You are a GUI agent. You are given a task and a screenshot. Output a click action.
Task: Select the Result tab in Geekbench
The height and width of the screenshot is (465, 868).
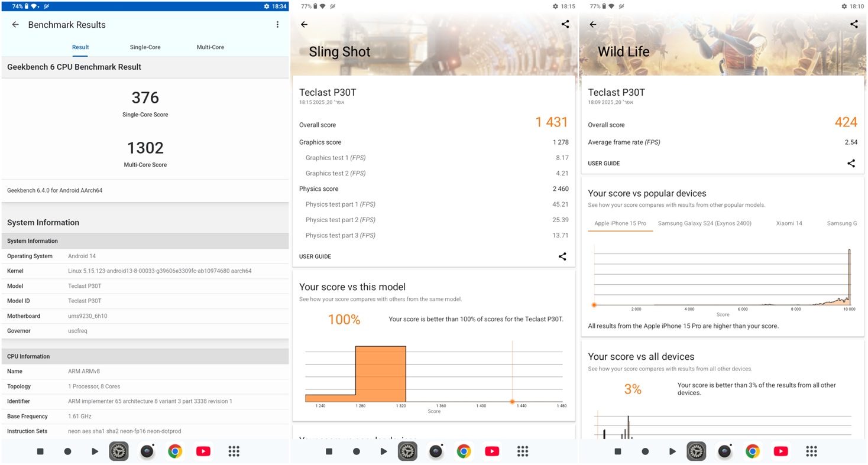(80, 47)
